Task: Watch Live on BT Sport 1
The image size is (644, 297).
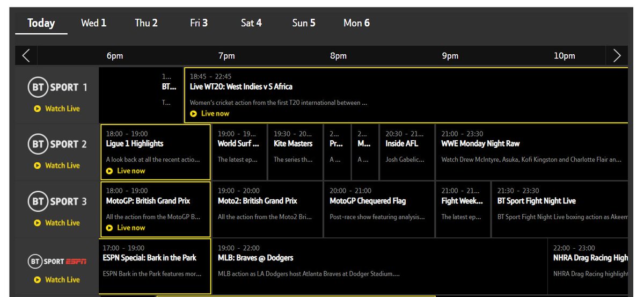Action: pos(57,108)
